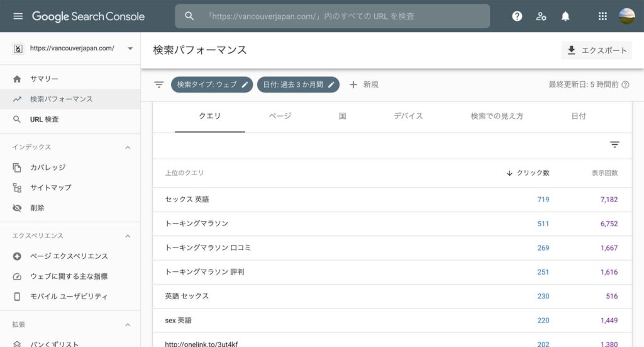Screen dimensions: 644x347
Task: Click the help question mark icon
Action: click(x=517, y=16)
